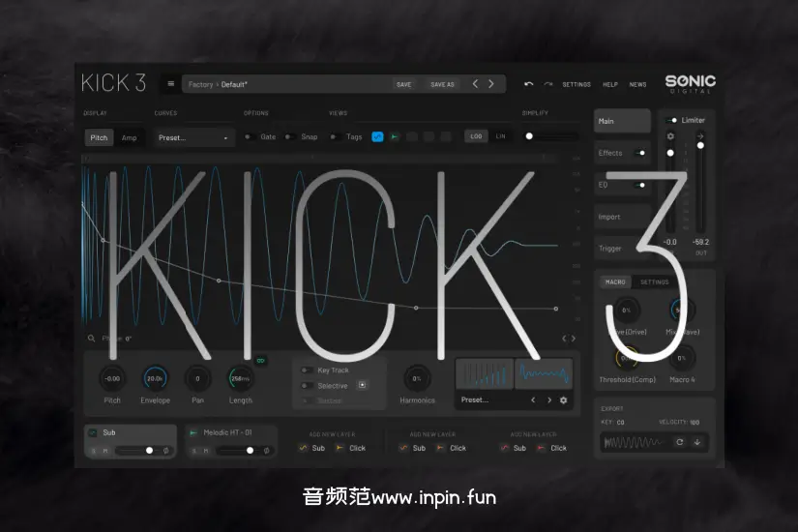Viewport: 798px width, 532px height.
Task: Select the LOG scale option
Action: (x=476, y=136)
